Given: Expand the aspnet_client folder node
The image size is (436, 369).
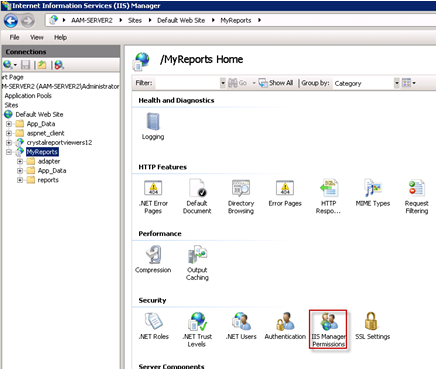Looking at the screenshot, I should [9, 133].
